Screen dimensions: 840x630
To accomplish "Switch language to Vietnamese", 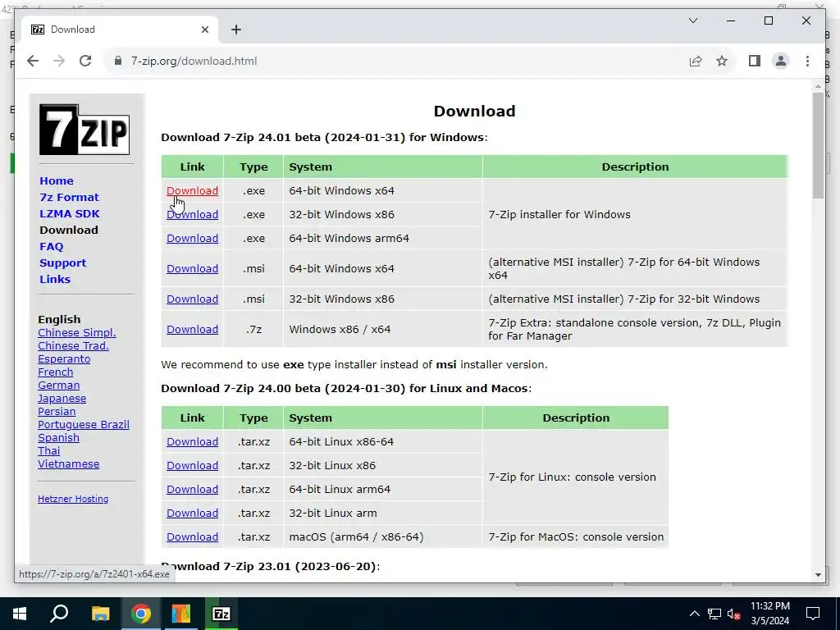I will pos(68,464).
